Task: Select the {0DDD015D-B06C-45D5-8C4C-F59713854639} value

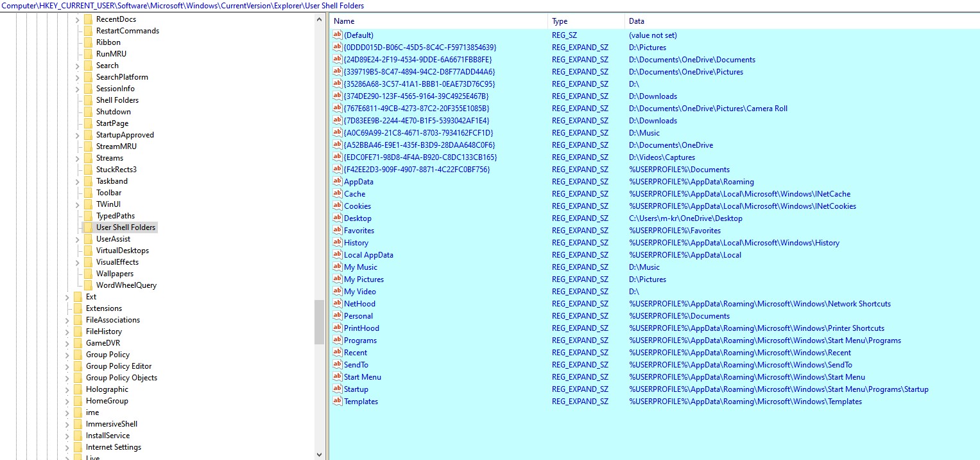Action: 420,48
